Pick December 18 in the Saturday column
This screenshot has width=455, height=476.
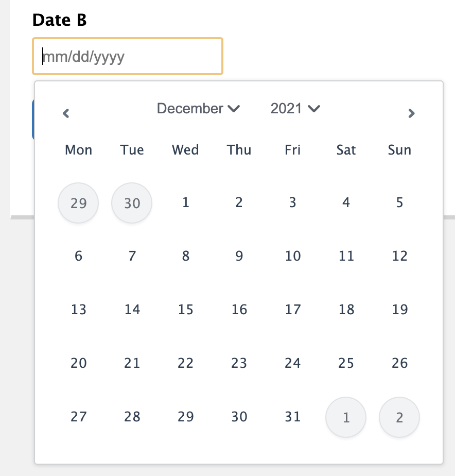346,310
